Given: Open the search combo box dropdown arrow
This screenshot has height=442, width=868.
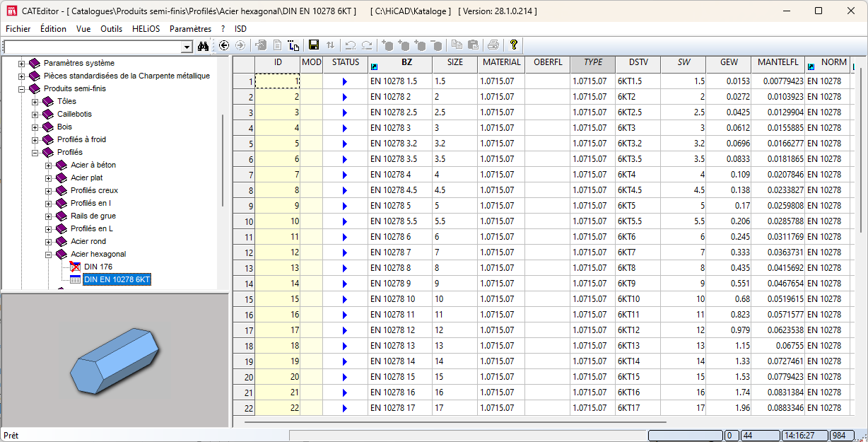Looking at the screenshot, I should (187, 47).
